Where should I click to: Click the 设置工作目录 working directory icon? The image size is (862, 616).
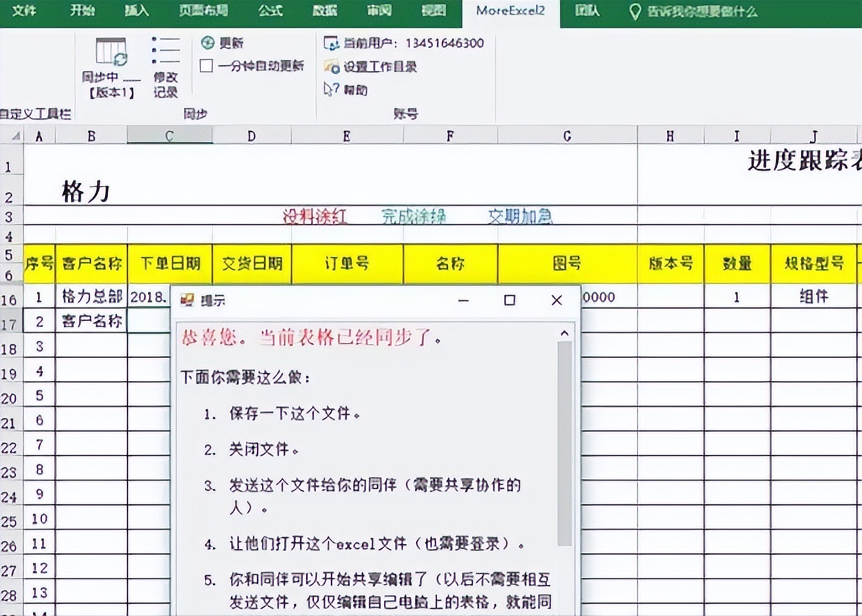click(x=332, y=67)
